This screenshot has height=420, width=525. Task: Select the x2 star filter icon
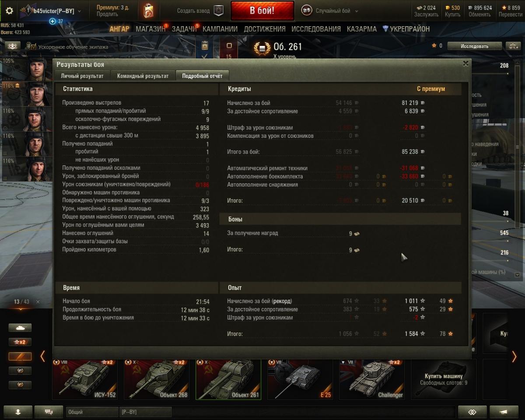(x=20, y=342)
